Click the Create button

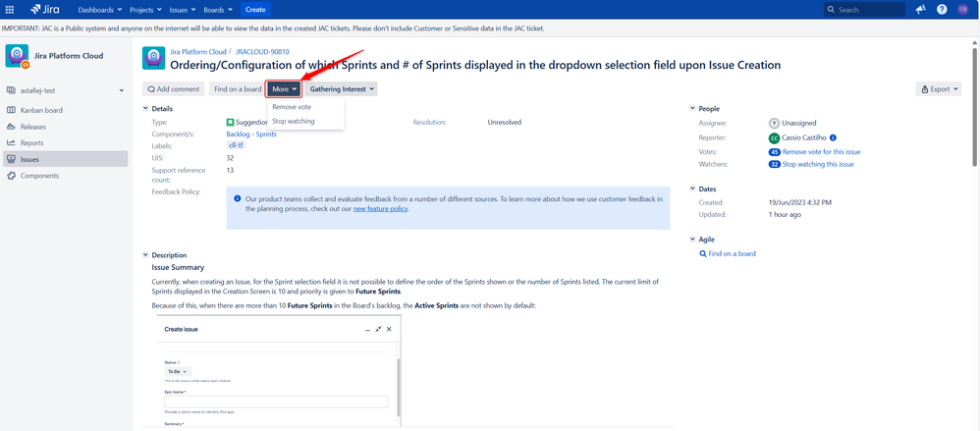click(x=255, y=10)
